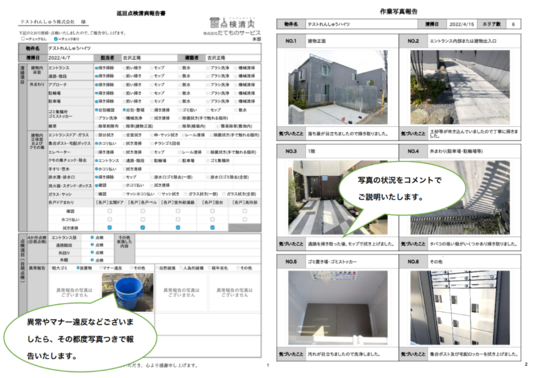
Task: Open NO.5 ゴミ置き場 photo
Action: click(338, 308)
